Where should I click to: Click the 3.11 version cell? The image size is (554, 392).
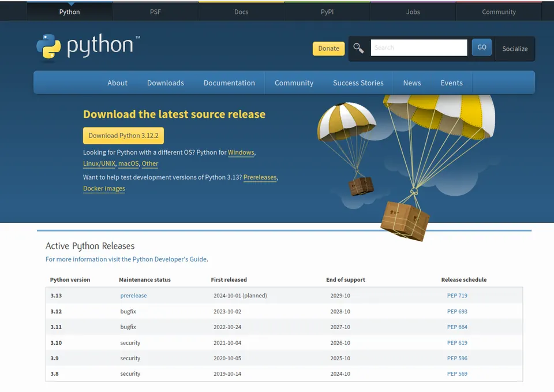[56, 327]
